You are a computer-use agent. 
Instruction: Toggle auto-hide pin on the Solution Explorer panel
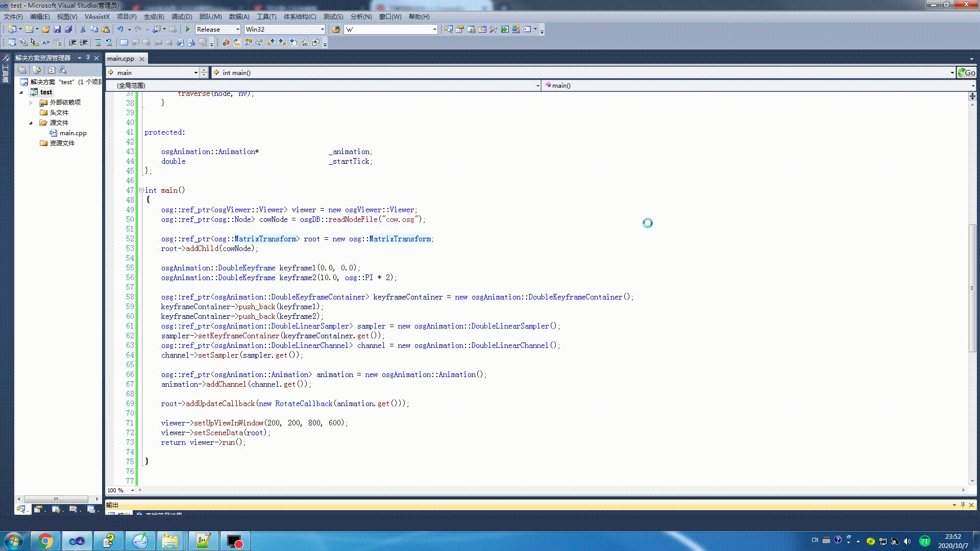(x=88, y=58)
